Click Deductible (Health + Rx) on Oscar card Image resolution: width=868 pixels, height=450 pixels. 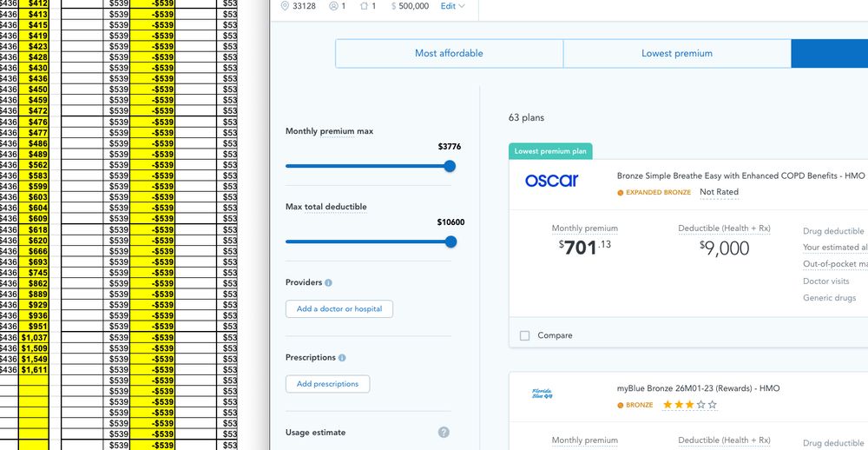pyautogui.click(x=724, y=228)
